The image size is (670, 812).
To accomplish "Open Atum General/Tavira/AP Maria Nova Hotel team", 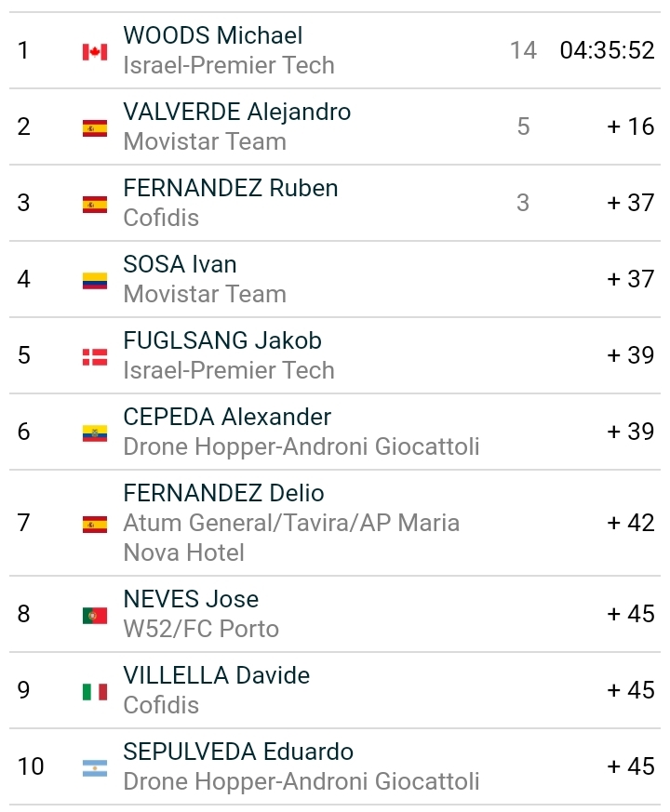I will [x=291, y=524].
